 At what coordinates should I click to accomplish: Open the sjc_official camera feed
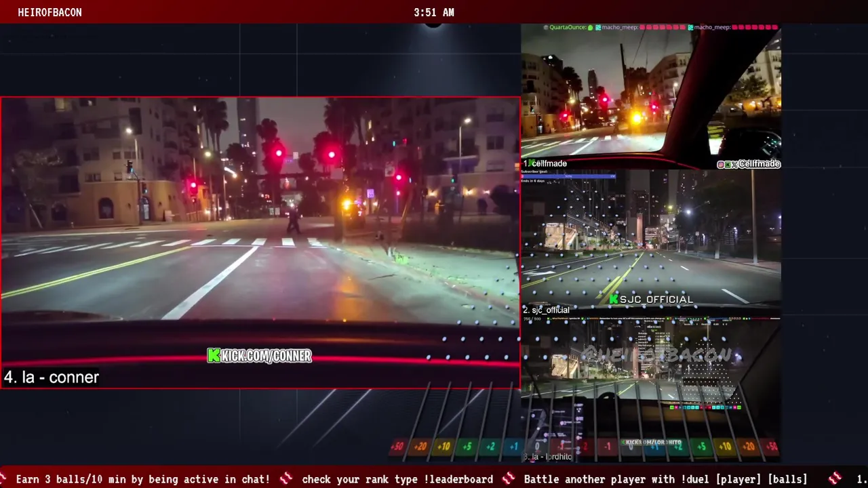pyautogui.click(x=651, y=242)
